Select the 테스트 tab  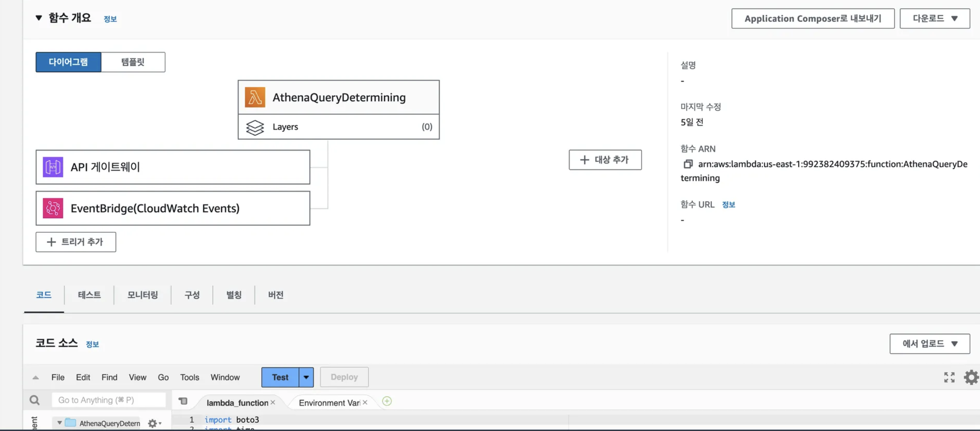[89, 295]
